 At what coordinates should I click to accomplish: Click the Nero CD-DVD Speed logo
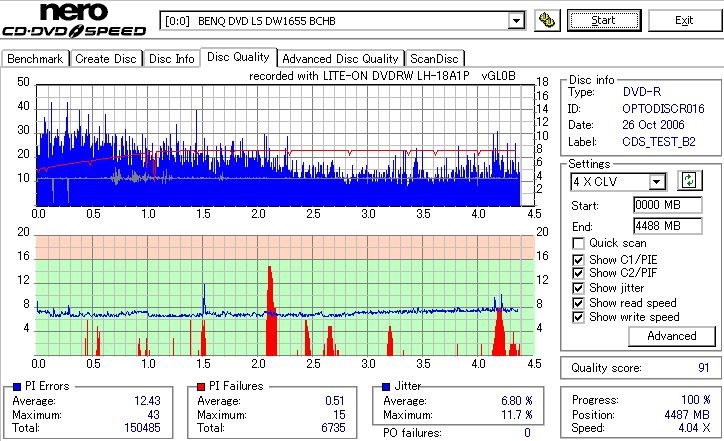74,21
